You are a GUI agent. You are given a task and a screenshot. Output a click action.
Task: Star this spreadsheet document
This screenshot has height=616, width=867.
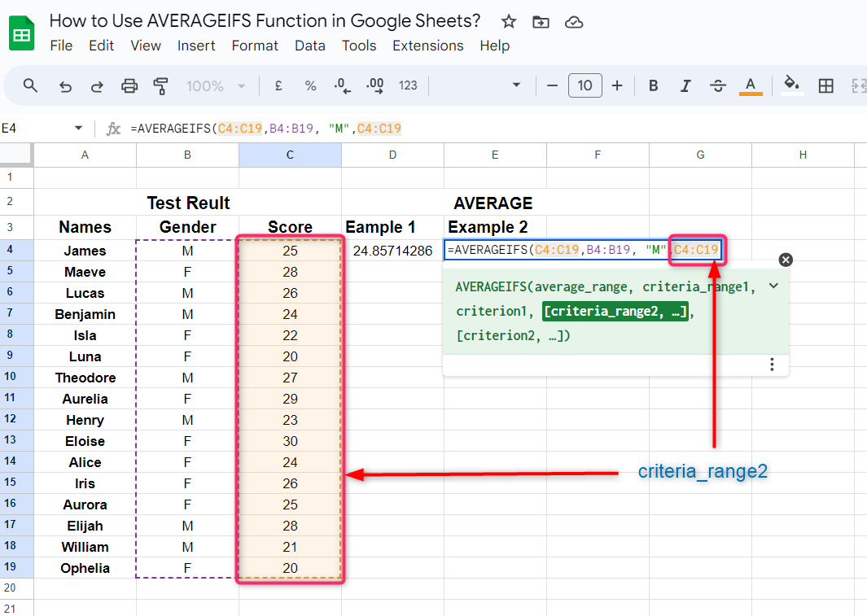coord(508,22)
